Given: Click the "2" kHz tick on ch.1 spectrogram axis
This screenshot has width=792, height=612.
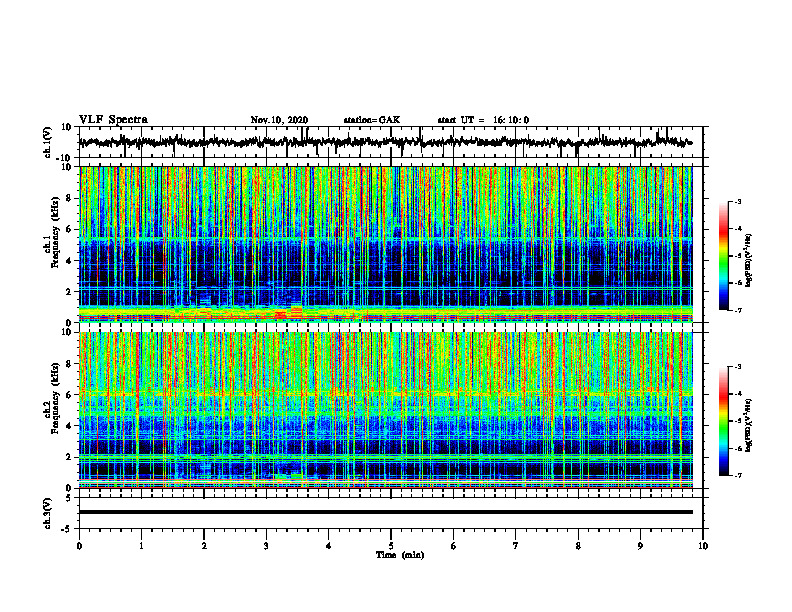Looking at the screenshot, I should coord(69,292).
